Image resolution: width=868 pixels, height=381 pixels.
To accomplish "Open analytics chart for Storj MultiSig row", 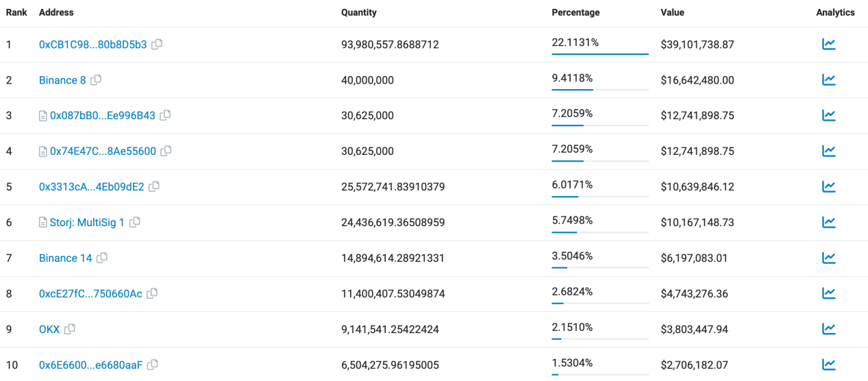I will (828, 223).
